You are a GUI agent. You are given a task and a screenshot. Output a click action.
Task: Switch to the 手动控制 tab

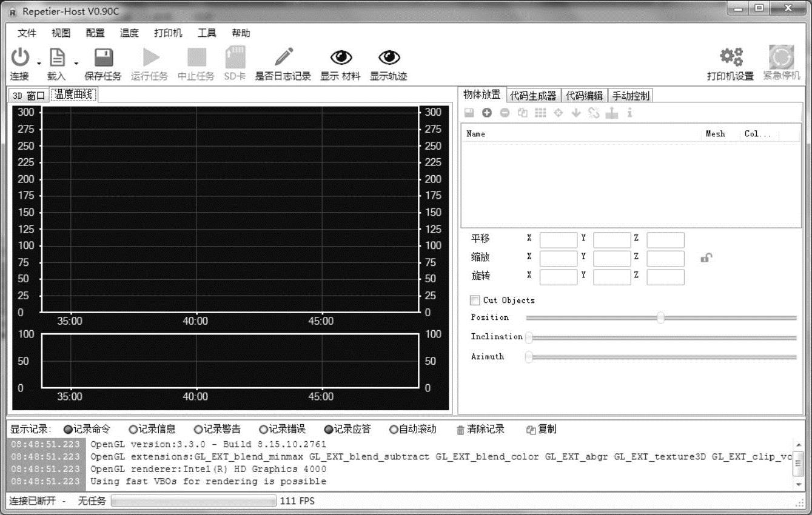tap(630, 95)
